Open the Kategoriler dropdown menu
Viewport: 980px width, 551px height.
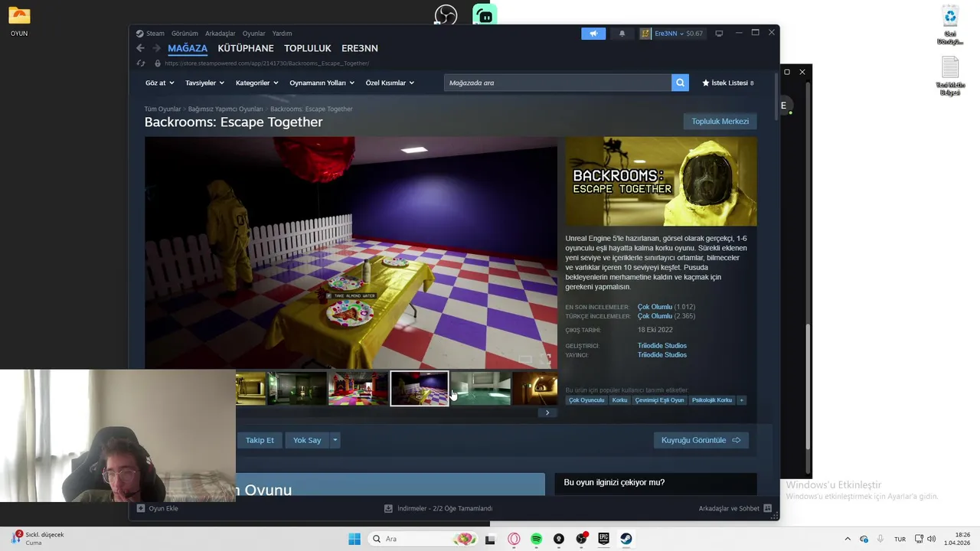click(256, 83)
